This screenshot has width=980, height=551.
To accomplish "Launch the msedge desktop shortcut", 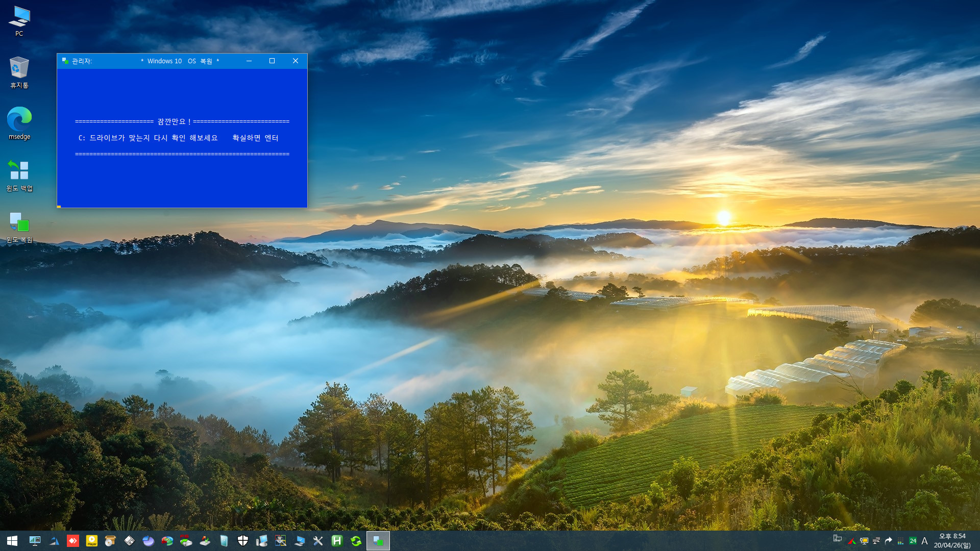I will click(x=19, y=123).
